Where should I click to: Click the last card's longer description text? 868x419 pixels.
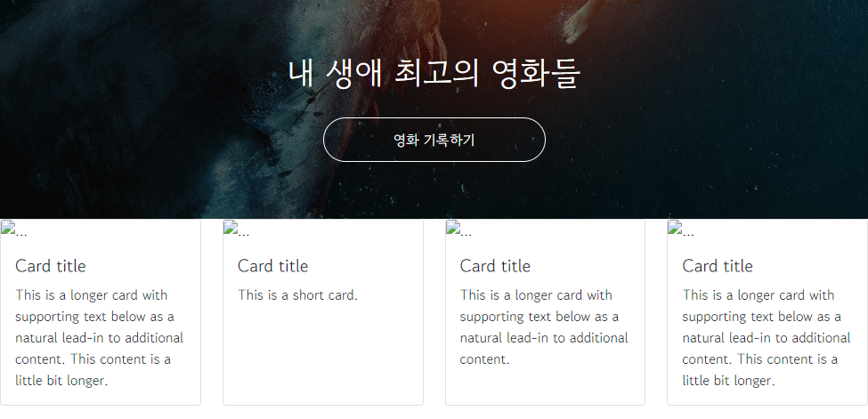click(x=767, y=338)
